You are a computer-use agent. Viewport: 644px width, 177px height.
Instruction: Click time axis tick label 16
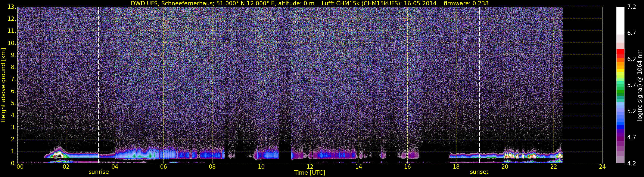pos(407,167)
